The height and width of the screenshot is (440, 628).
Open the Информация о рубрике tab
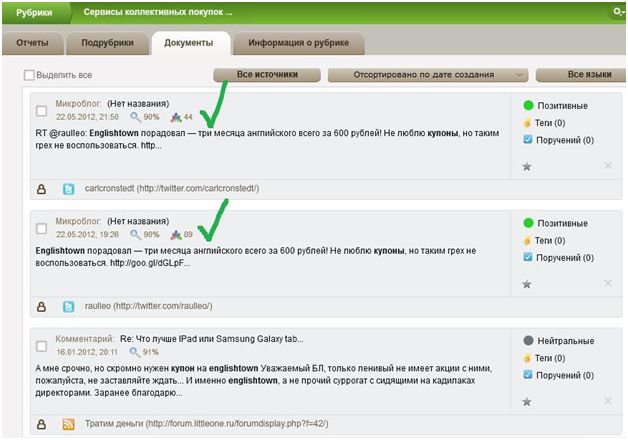298,43
